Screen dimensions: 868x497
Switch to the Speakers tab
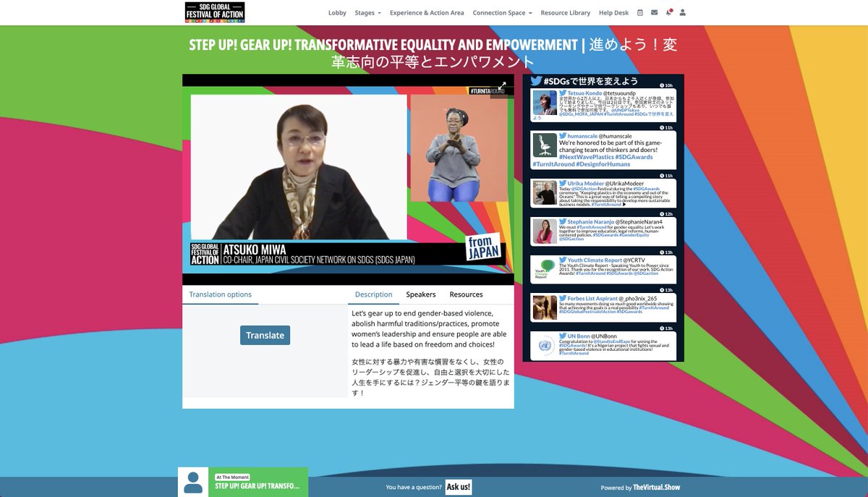pyautogui.click(x=420, y=294)
